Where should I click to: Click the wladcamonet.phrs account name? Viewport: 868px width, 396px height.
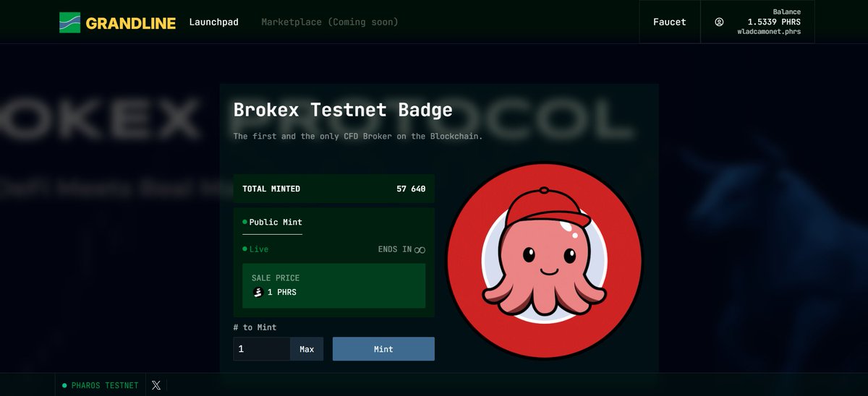(x=769, y=32)
